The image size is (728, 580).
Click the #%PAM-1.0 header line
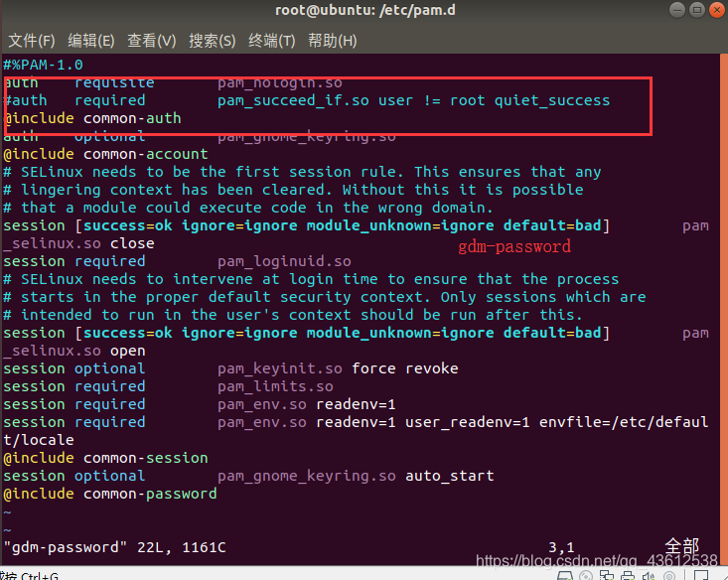(43, 65)
